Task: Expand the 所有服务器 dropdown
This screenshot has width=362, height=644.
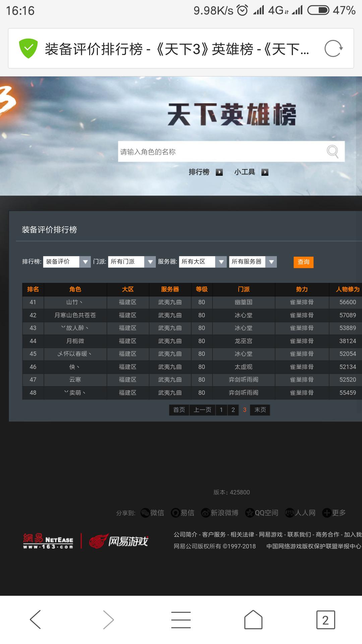Action: click(x=253, y=262)
